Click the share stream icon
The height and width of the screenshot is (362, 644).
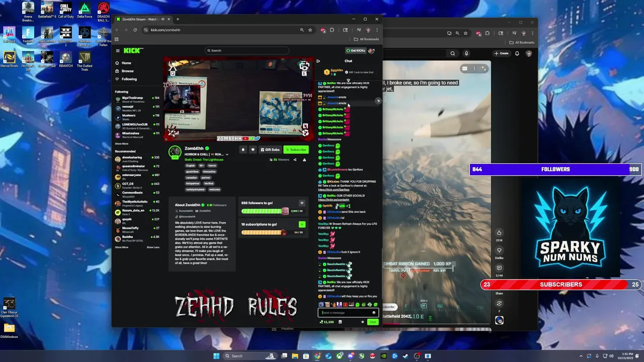pos(295,159)
